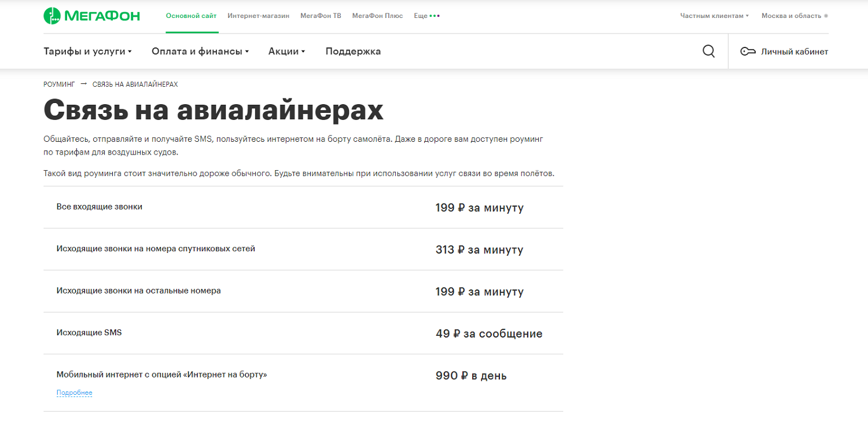Open the Подробнее link under mobile internet
The width and height of the screenshot is (868, 422).
click(x=74, y=393)
